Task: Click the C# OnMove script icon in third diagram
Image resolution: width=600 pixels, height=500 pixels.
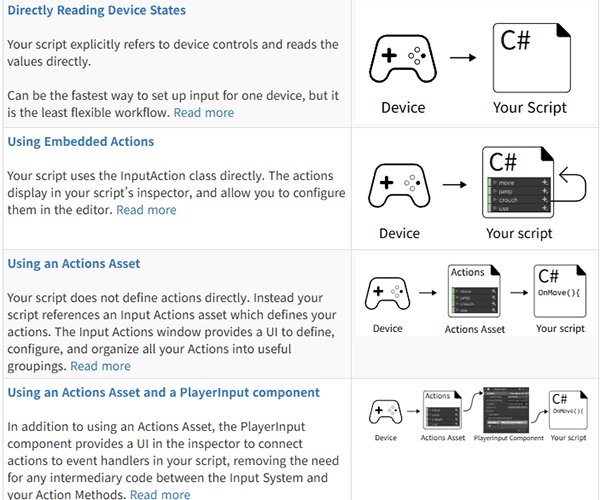Action: pyautogui.click(x=560, y=291)
